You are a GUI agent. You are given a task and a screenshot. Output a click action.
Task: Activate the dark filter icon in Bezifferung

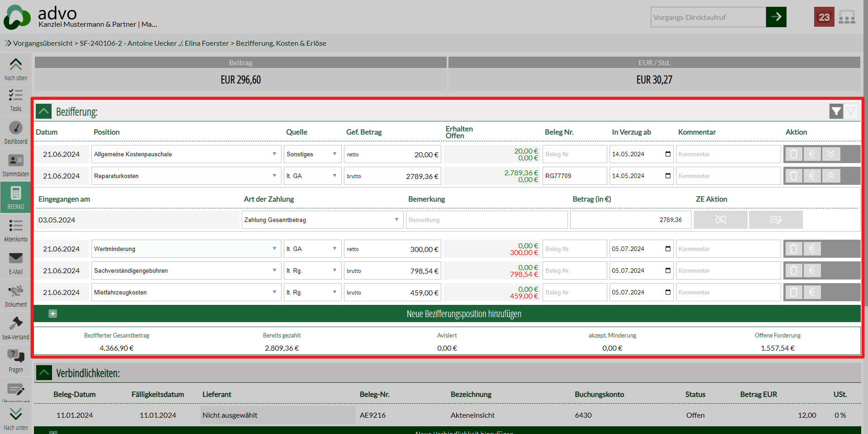point(836,111)
